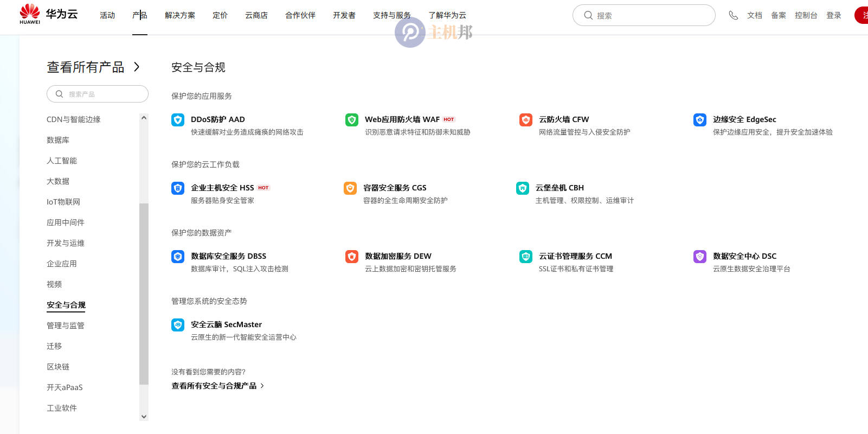Image resolution: width=868 pixels, height=434 pixels.
Task: Click the 容器安全服务 CGS icon
Action: tap(350, 188)
